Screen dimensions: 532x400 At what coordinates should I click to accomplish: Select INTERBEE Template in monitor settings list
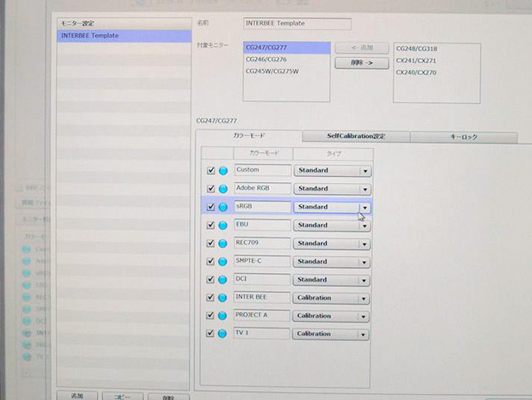pos(124,36)
